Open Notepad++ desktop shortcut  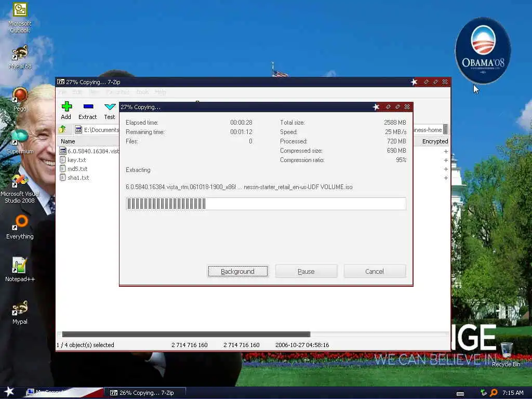pos(20,270)
